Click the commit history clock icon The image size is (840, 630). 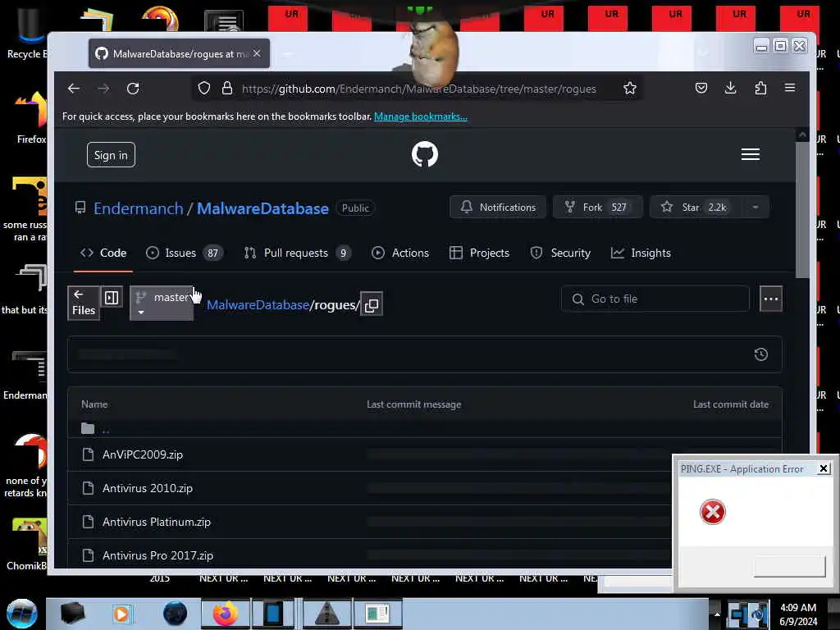click(x=760, y=354)
